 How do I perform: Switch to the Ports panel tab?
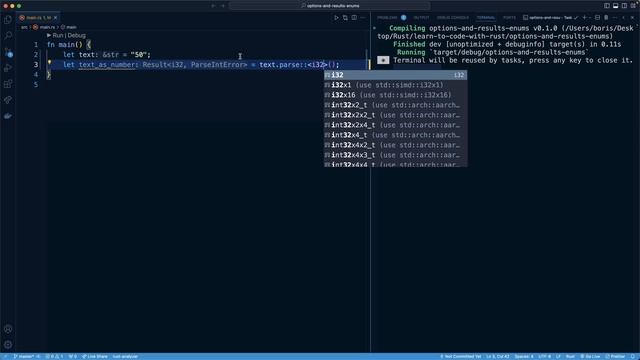tap(509, 18)
